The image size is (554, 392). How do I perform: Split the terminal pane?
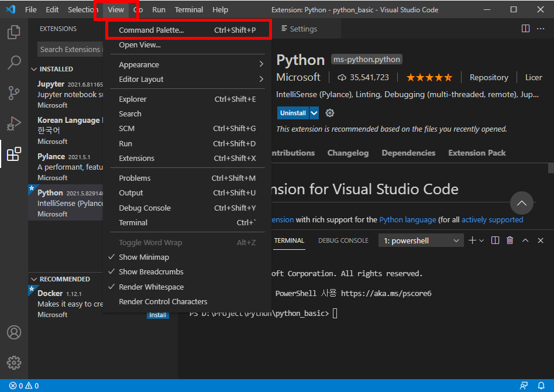(x=495, y=240)
